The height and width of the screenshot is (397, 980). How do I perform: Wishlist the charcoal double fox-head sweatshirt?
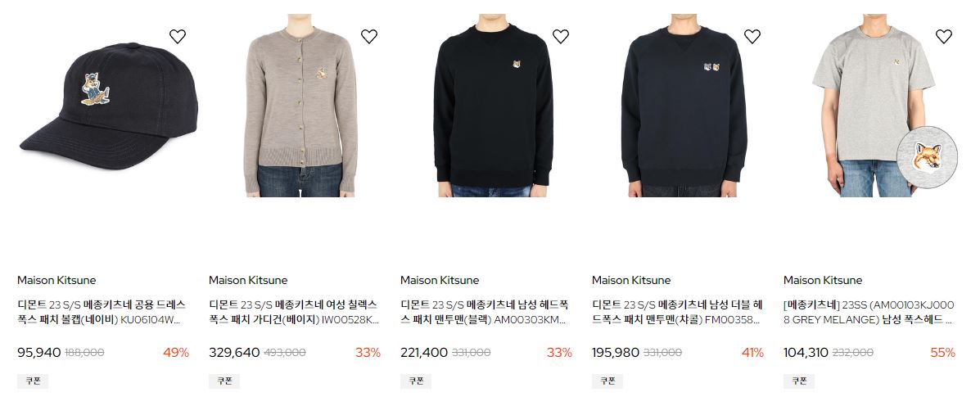point(752,37)
